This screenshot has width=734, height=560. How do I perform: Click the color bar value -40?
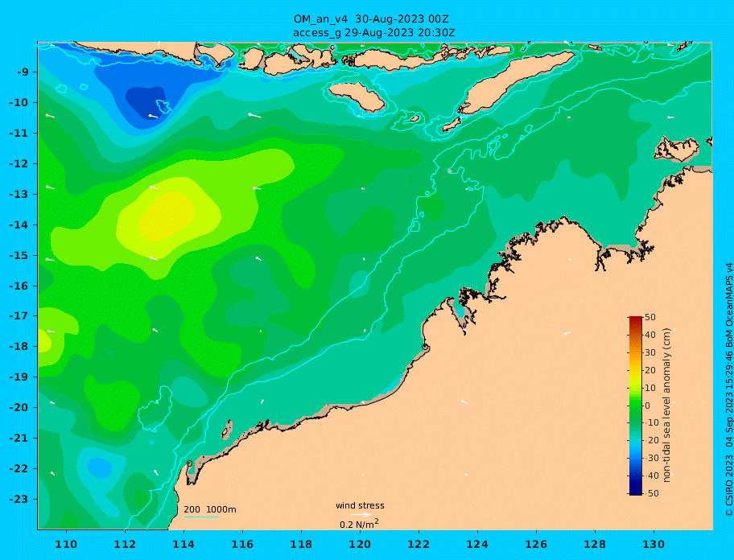[x=652, y=476]
